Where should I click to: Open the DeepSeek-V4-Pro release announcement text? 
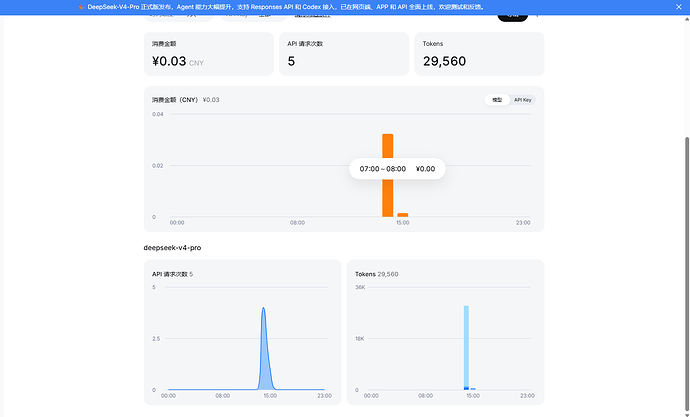click(x=286, y=7)
